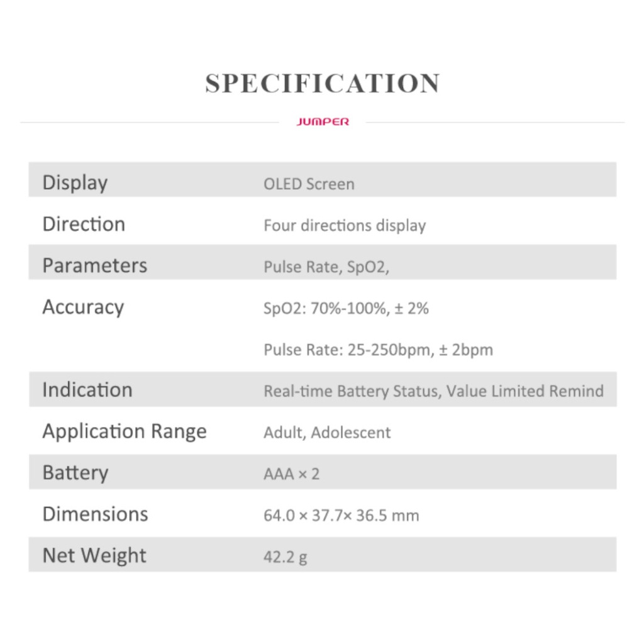
Task: Click the 64.0 × 37.7 × 36.5 mm value
Action: [x=341, y=516]
